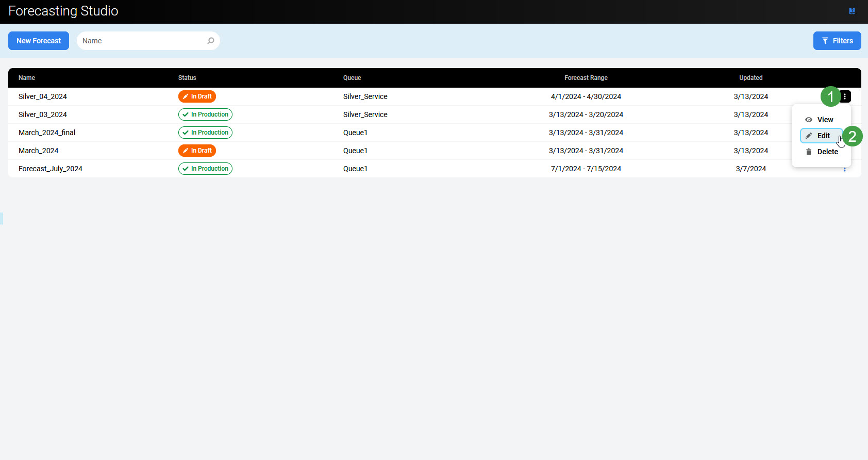Open the three-dot menu for Forecast_July_2024

tap(845, 169)
